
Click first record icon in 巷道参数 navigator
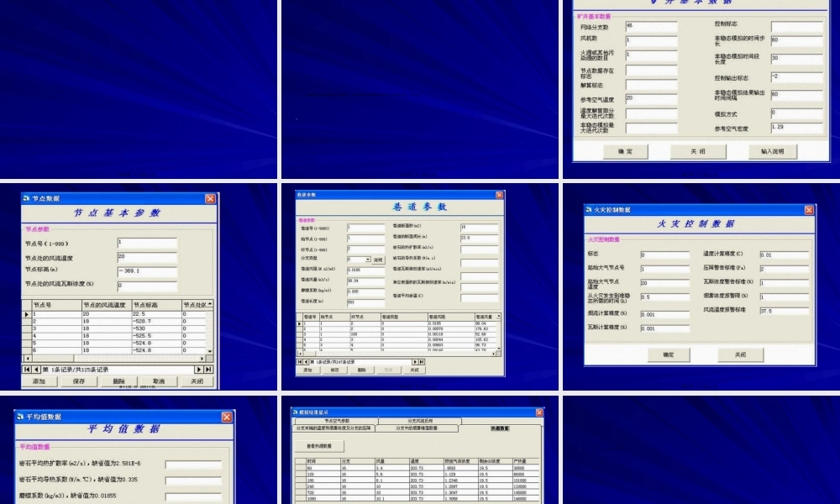(301, 362)
